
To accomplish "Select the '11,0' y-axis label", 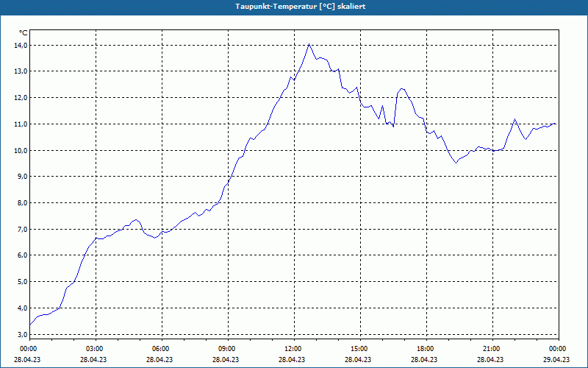I will click(x=21, y=124).
